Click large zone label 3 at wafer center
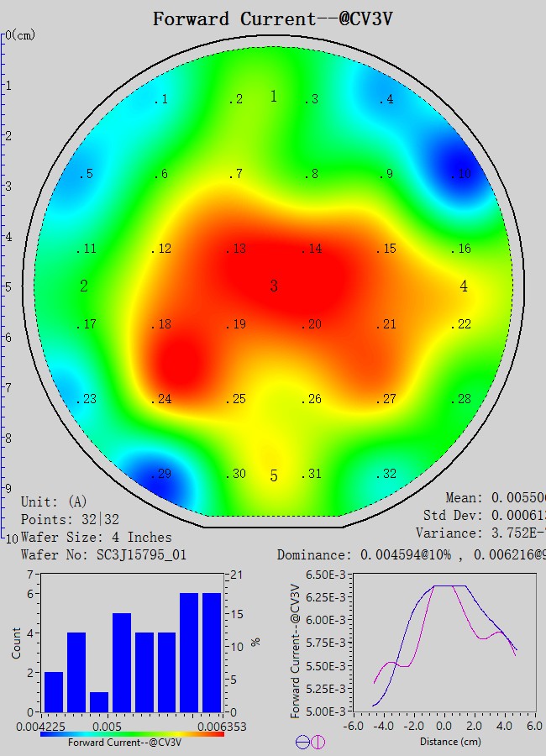This screenshot has height=756, width=546. click(274, 287)
